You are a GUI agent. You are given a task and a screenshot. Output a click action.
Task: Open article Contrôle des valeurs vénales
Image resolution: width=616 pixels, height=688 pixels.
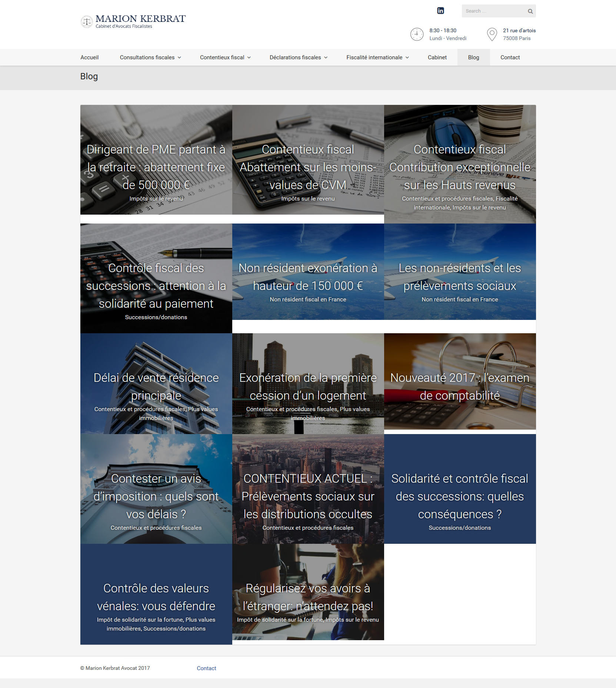click(156, 597)
